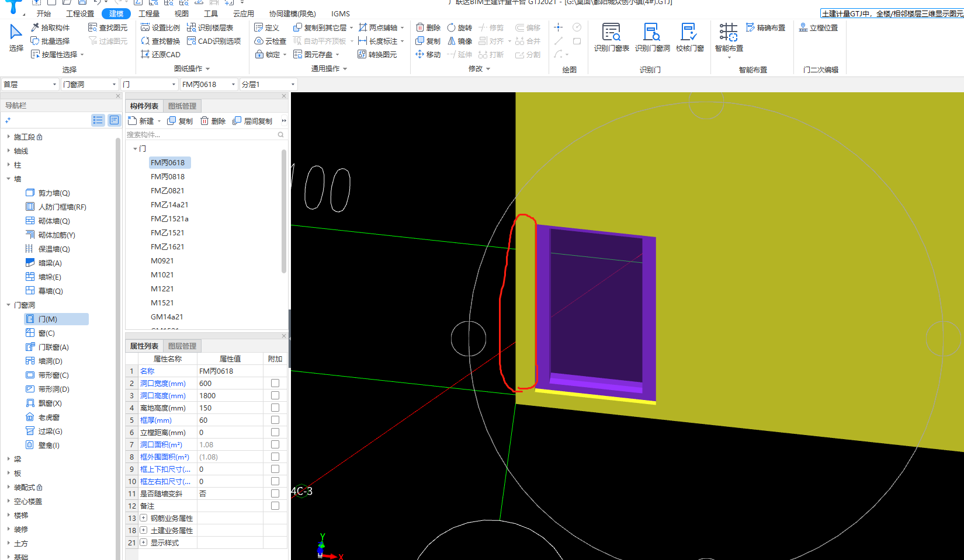The image size is (964, 560).
Task: Select the 镜像 mirror tool
Action: (460, 41)
